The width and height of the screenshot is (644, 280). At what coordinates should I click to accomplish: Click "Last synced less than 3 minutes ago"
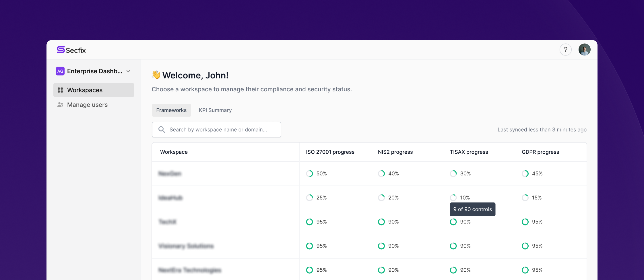pyautogui.click(x=542, y=130)
